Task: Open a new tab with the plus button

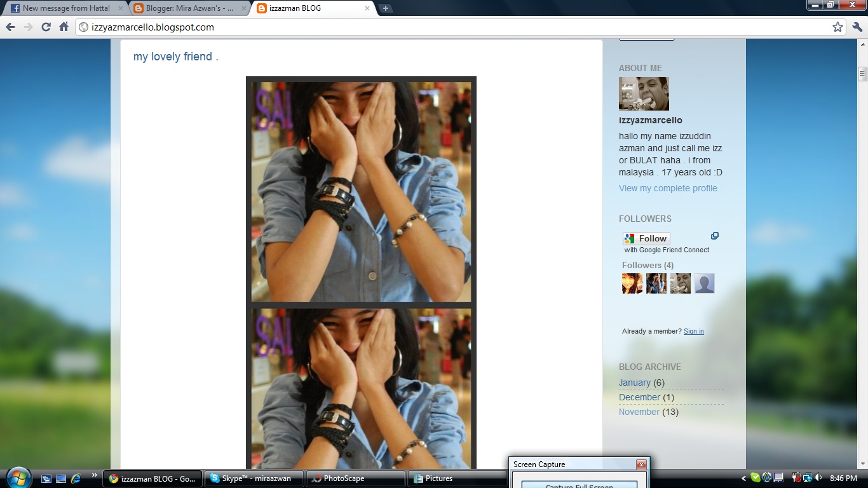Action: (386, 8)
